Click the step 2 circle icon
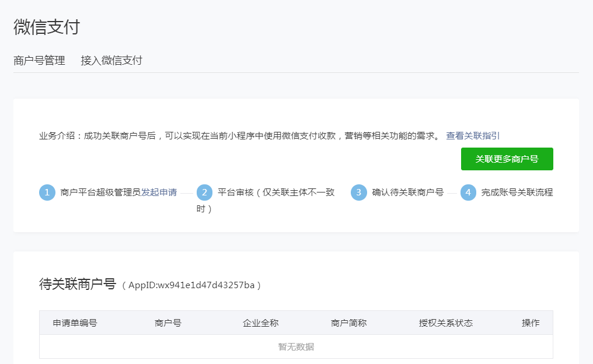593x364 pixels. click(x=205, y=192)
